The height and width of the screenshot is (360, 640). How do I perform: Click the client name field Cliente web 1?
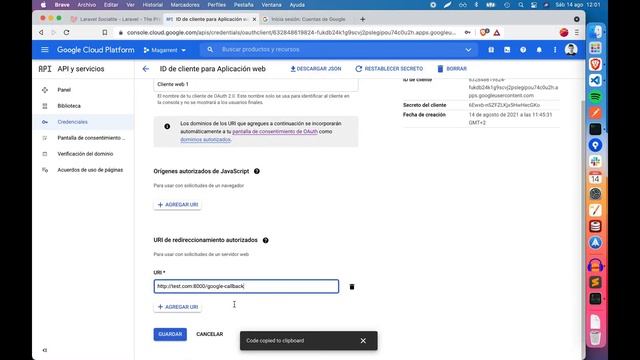(256, 84)
